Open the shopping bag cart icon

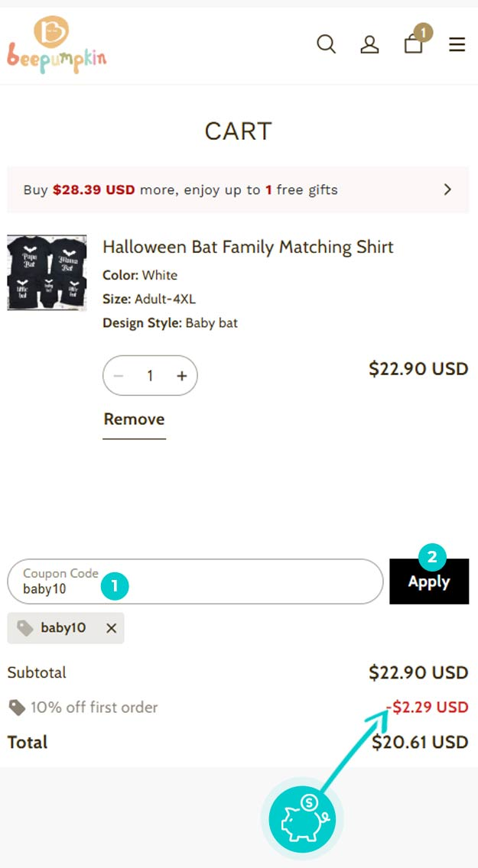pos(413,44)
